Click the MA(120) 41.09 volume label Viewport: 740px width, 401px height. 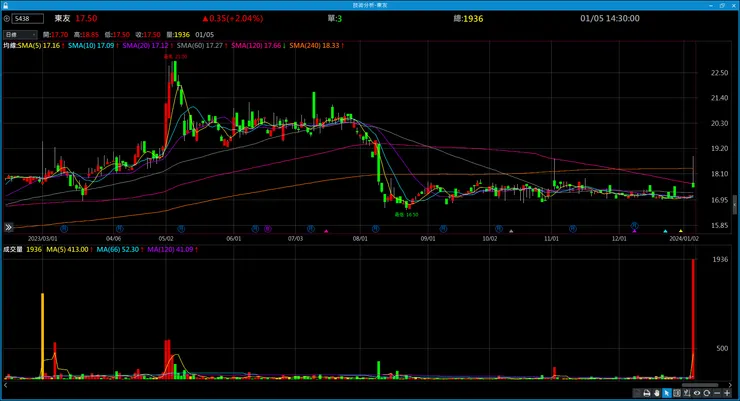tap(170, 249)
